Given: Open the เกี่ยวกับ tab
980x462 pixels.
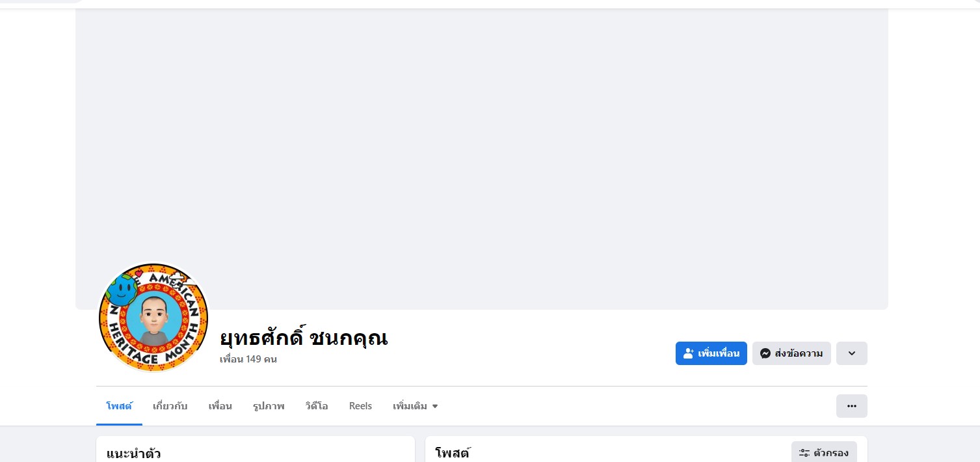Looking at the screenshot, I should (170, 406).
